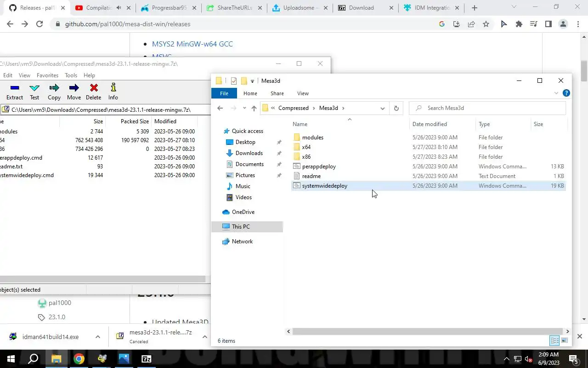Image resolution: width=588 pixels, height=368 pixels.
Task: Open Chrome extensions puzzle icon
Action: click(x=519, y=24)
